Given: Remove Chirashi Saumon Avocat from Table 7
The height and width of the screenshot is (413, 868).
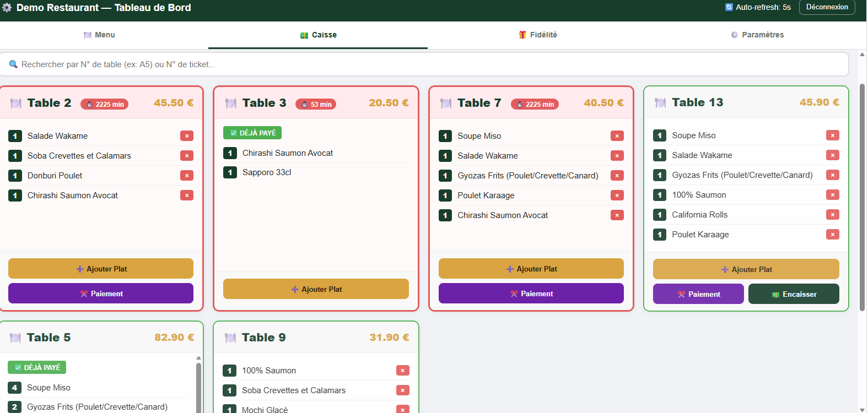Looking at the screenshot, I should [x=617, y=215].
